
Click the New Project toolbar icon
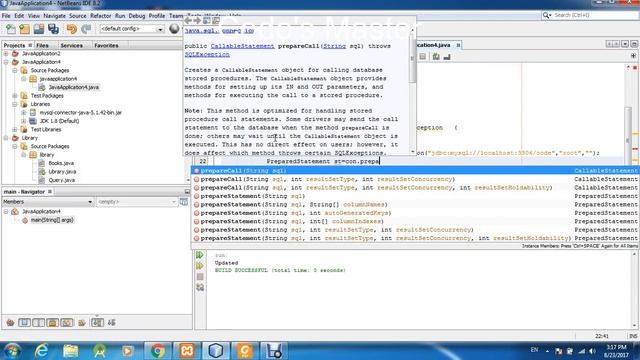tap(24, 29)
